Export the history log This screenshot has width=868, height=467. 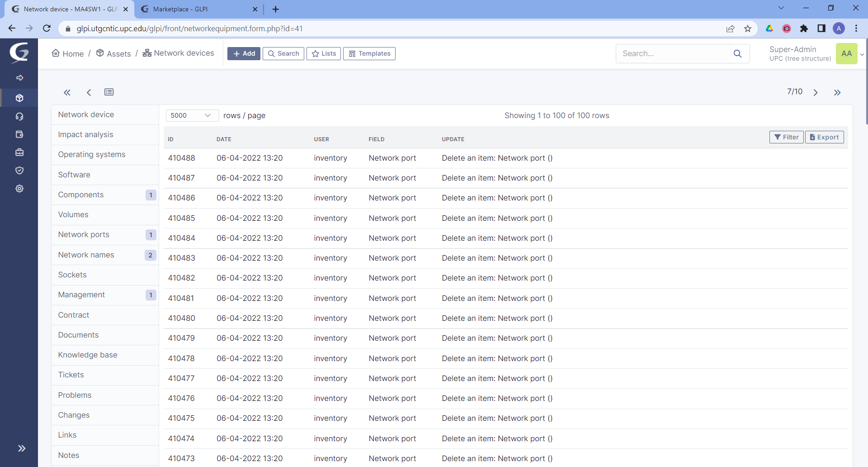[x=825, y=137]
